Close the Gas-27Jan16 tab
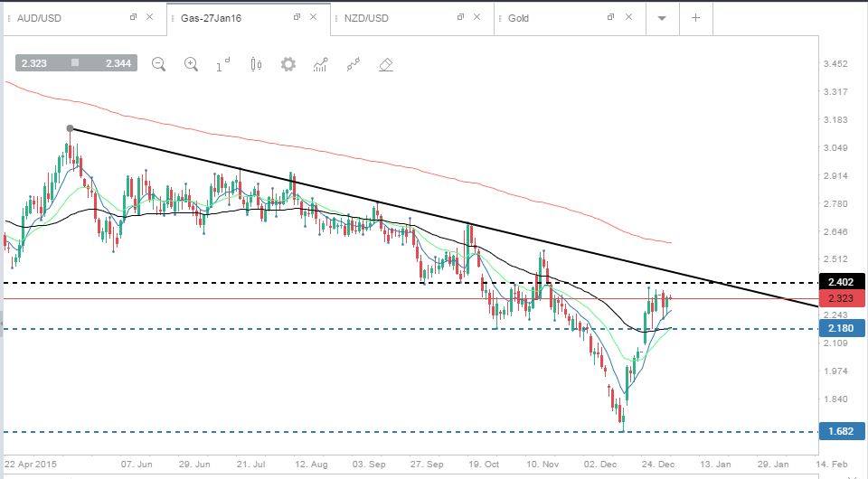The image size is (868, 479). 314,17
